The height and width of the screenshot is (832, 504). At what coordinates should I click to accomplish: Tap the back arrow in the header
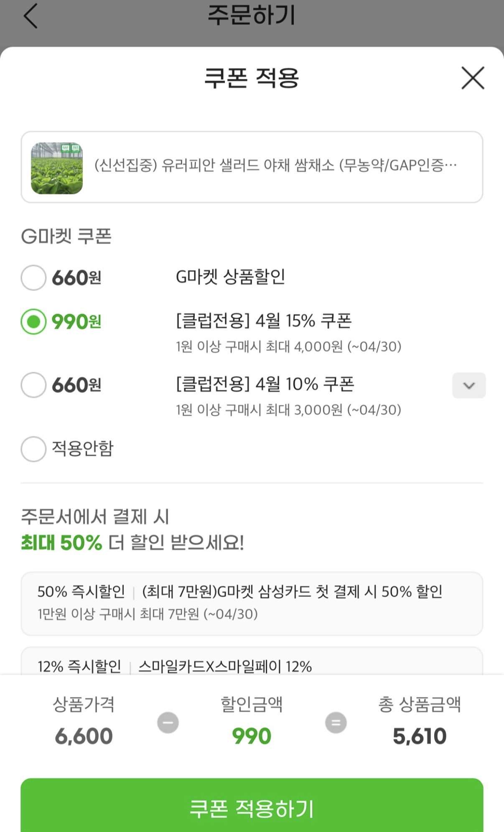click(x=31, y=16)
